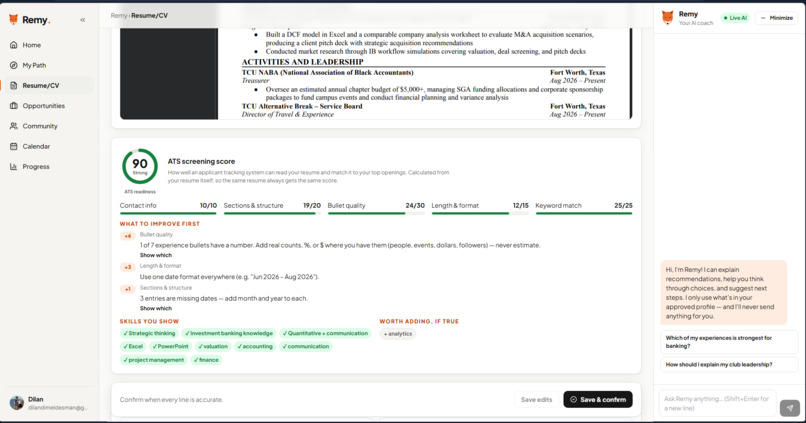Click the WHAT TO IMPROVE FIRST heading

(160, 224)
